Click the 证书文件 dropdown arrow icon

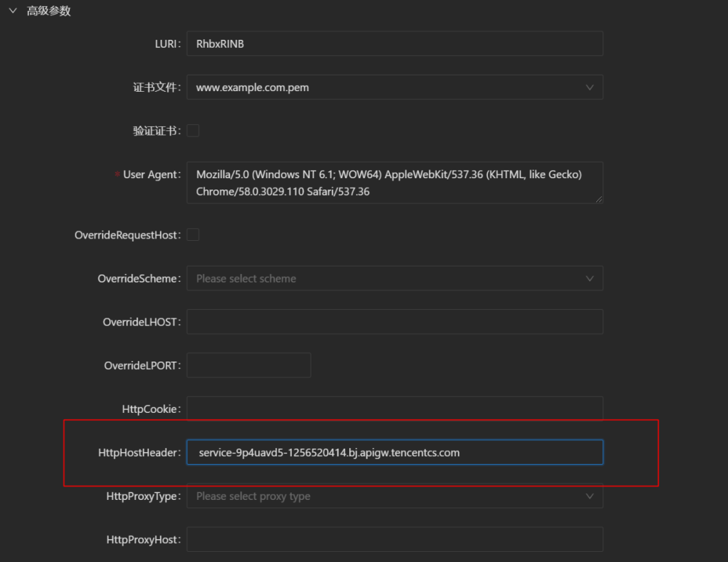589,88
